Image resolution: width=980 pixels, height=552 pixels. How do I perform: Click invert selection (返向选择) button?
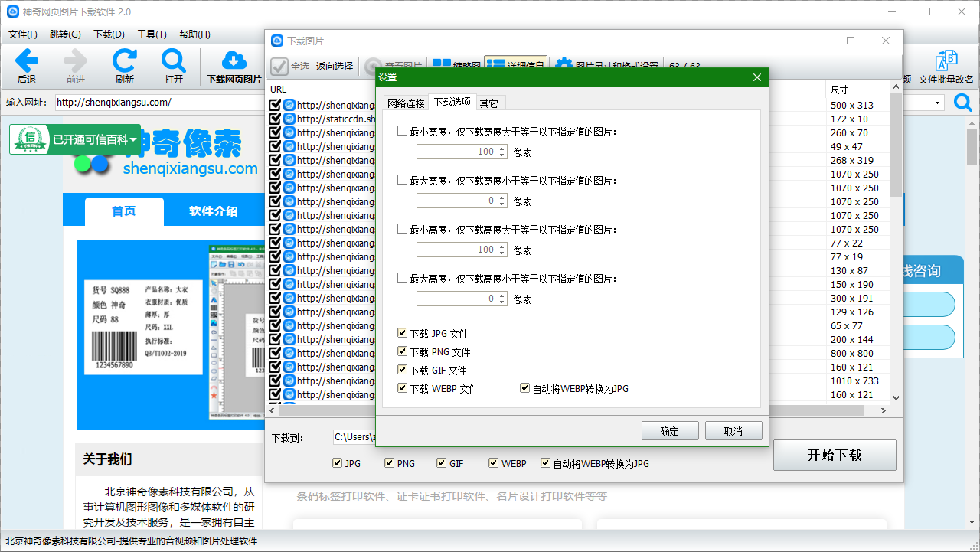pos(335,67)
